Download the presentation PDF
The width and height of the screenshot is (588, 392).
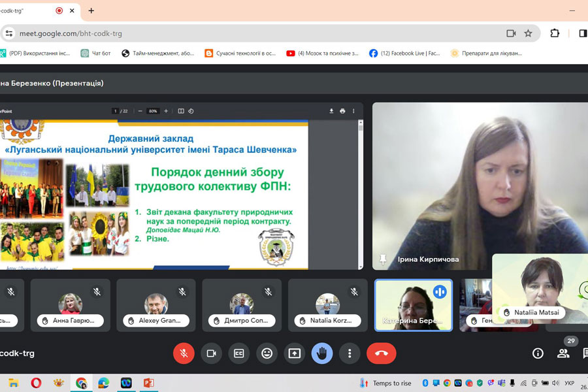331,111
